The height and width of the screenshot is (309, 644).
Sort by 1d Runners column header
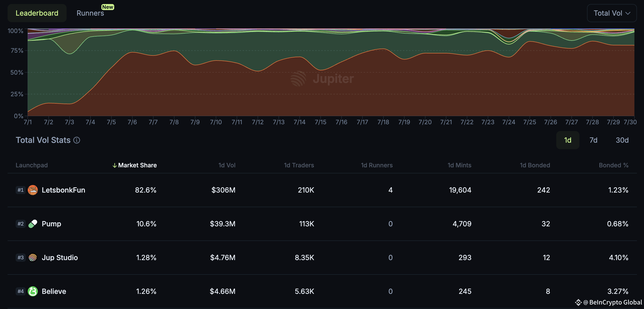tap(377, 165)
